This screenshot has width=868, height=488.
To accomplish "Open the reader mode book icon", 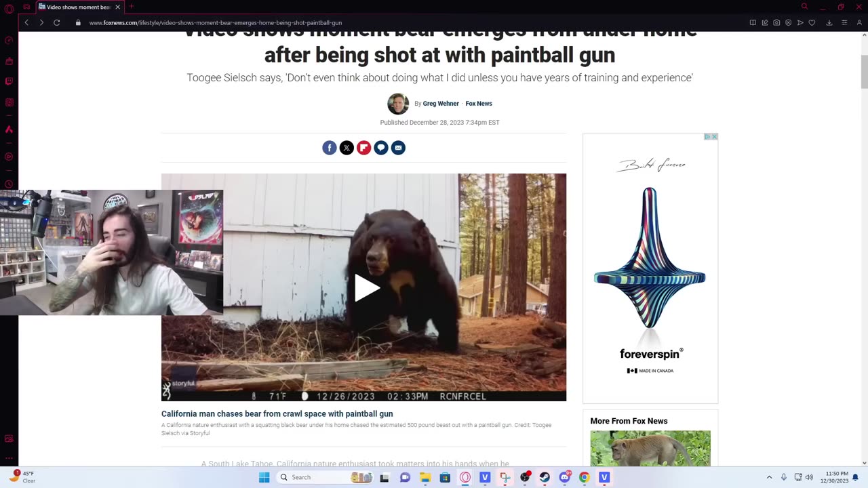I will tap(753, 22).
